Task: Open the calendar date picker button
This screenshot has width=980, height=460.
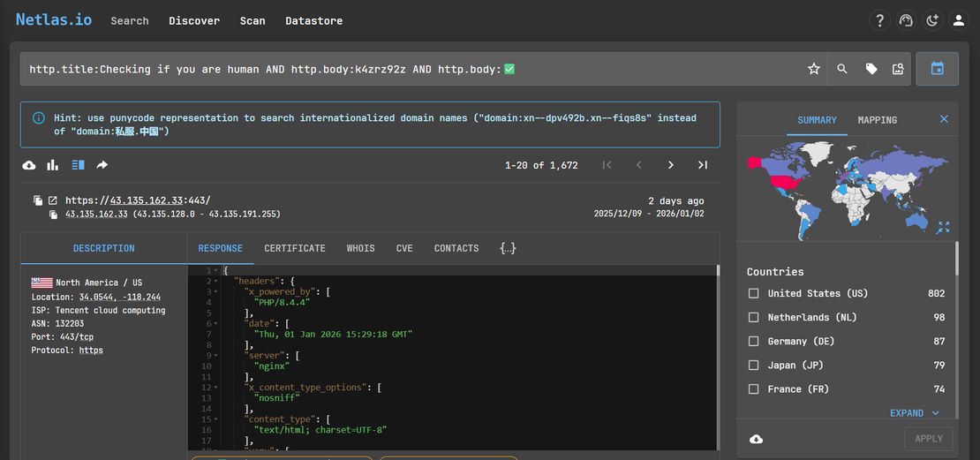Action: 937,69
